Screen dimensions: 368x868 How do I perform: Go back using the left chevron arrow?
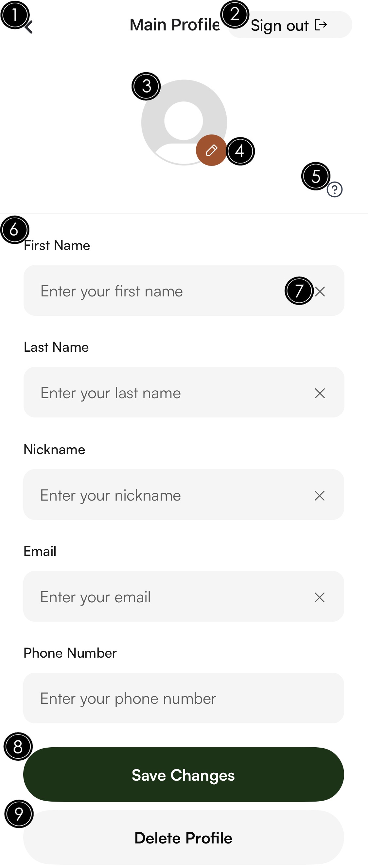29,27
